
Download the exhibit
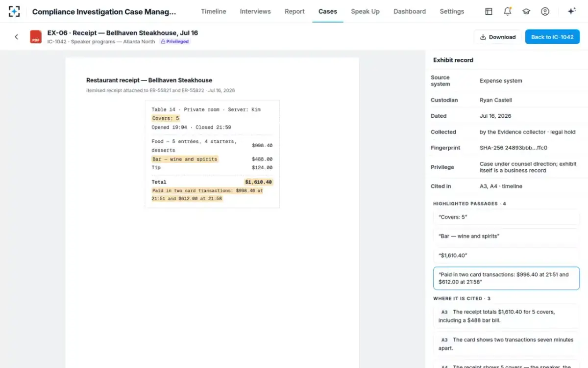pyautogui.click(x=497, y=37)
